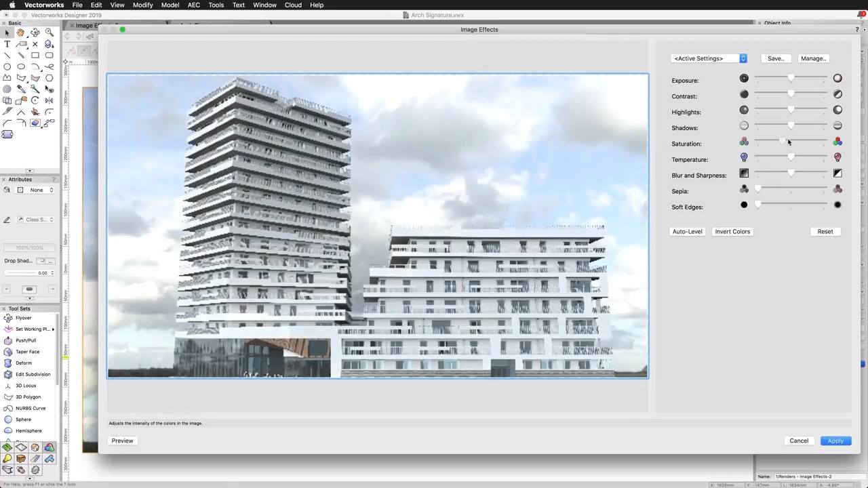Click the low exposure icon beside Exposure

(x=744, y=79)
